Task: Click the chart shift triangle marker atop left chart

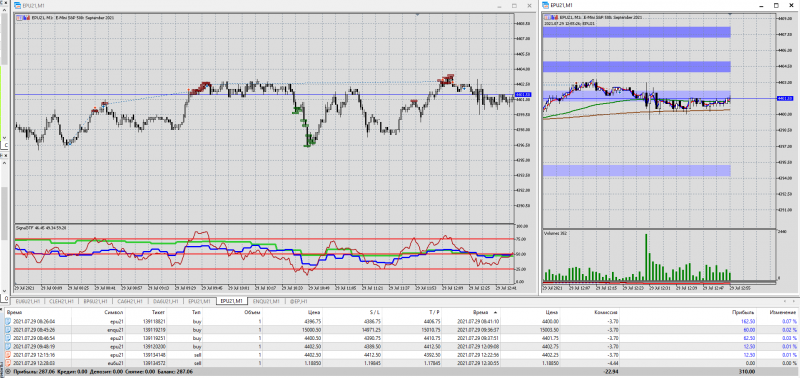Action: tap(418, 15)
